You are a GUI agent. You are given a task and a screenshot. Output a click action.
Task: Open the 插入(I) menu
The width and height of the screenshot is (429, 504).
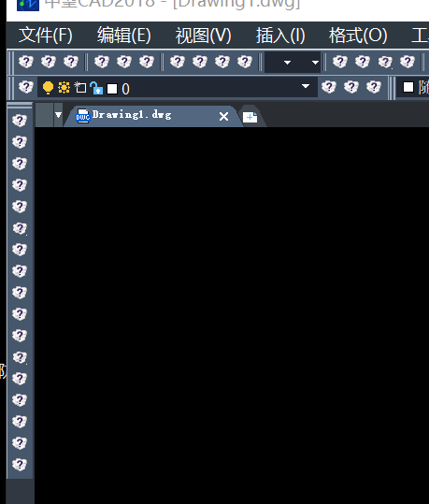coord(280,35)
